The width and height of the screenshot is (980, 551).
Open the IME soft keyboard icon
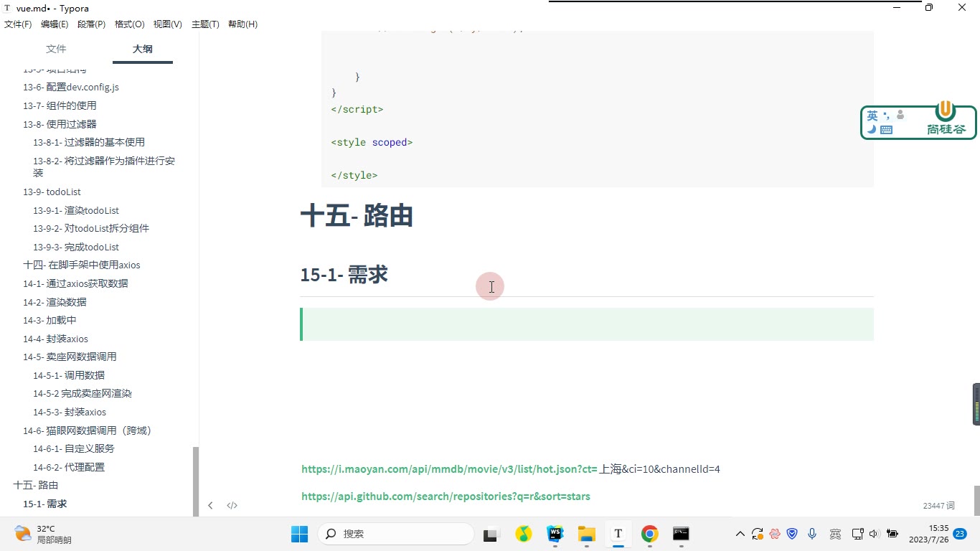(887, 130)
